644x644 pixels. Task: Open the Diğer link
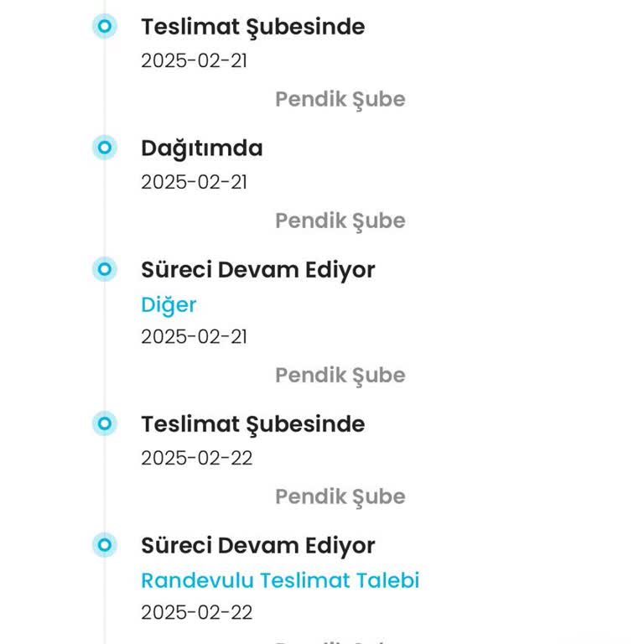coord(169,304)
